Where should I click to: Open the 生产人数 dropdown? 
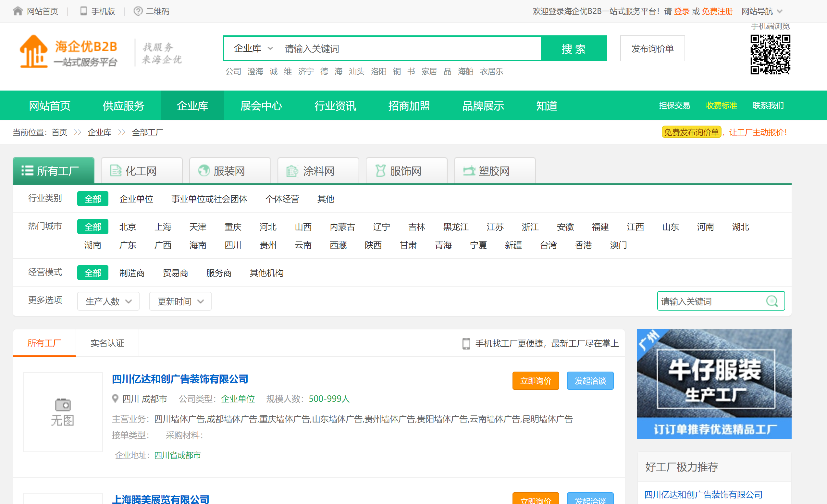click(x=108, y=301)
